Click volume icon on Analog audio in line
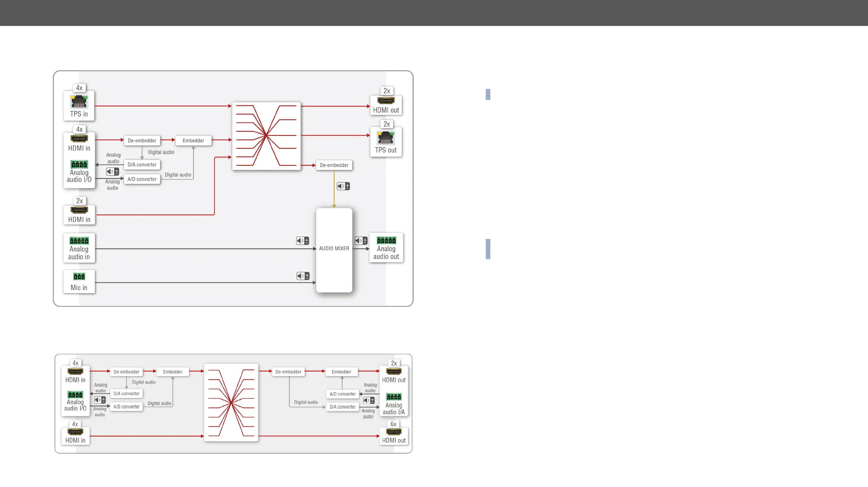 [x=302, y=241]
